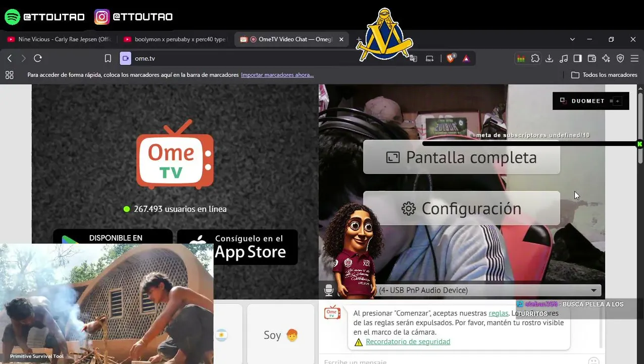Viewport: 644px width, 364px height.
Task: Expand the tab search chevron in title bar
Action: point(572,39)
